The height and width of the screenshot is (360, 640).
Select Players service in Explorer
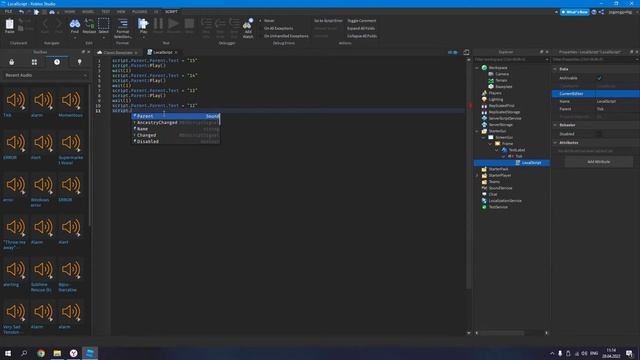495,93
